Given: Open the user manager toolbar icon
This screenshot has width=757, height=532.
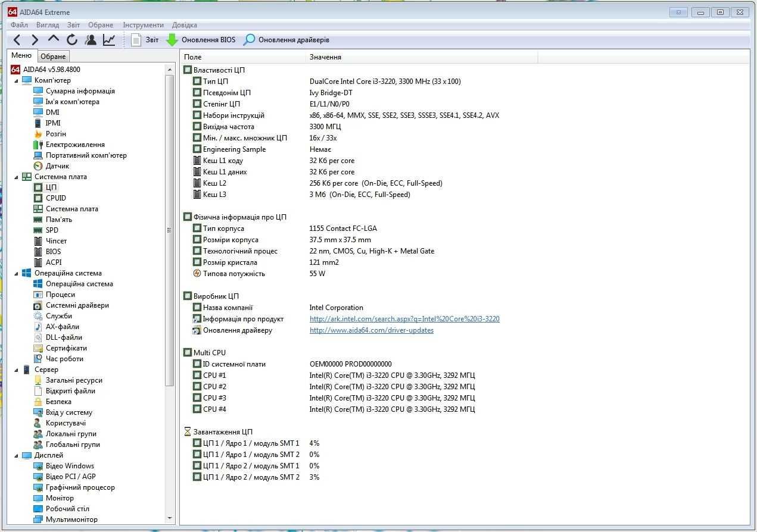Looking at the screenshot, I should [x=91, y=40].
